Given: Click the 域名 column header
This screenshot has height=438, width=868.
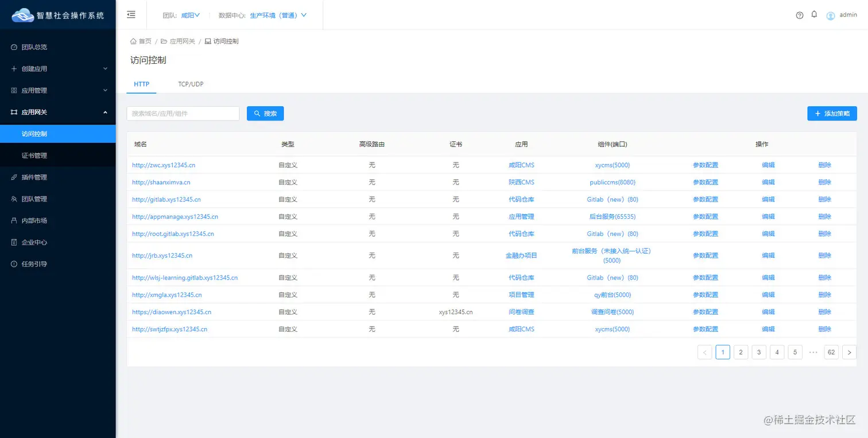Looking at the screenshot, I should (x=141, y=145).
